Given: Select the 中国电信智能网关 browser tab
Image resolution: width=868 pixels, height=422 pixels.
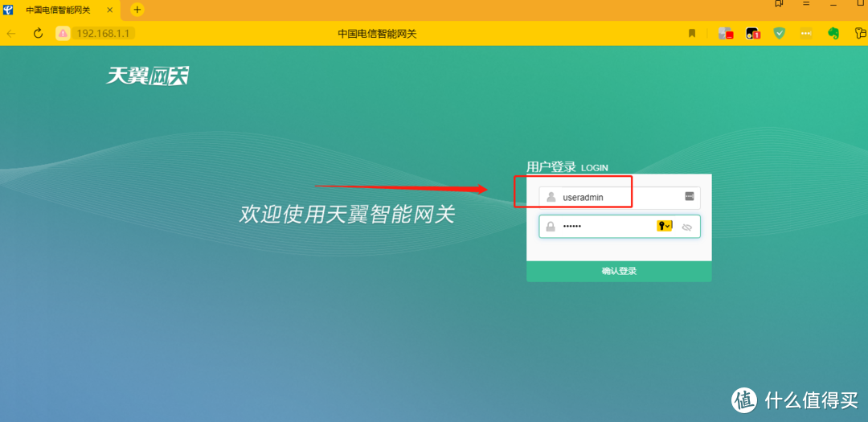Looking at the screenshot, I should [x=59, y=10].
